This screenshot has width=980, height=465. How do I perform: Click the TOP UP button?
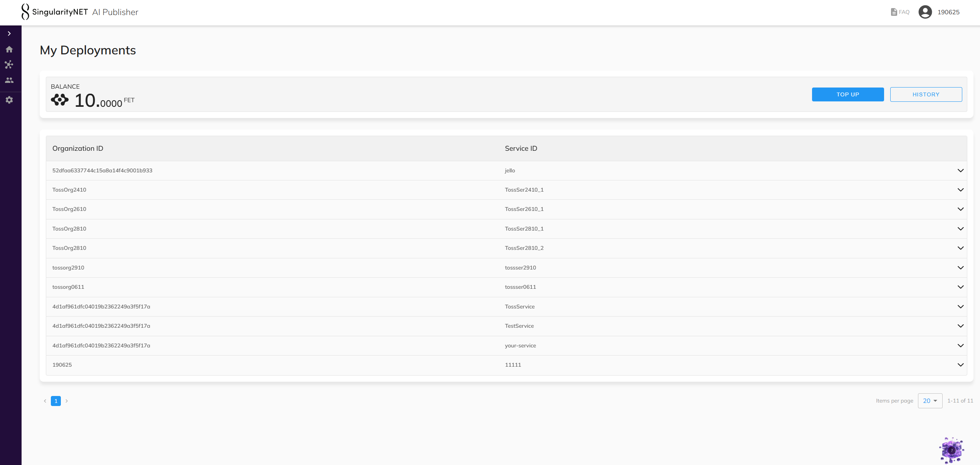(847, 94)
